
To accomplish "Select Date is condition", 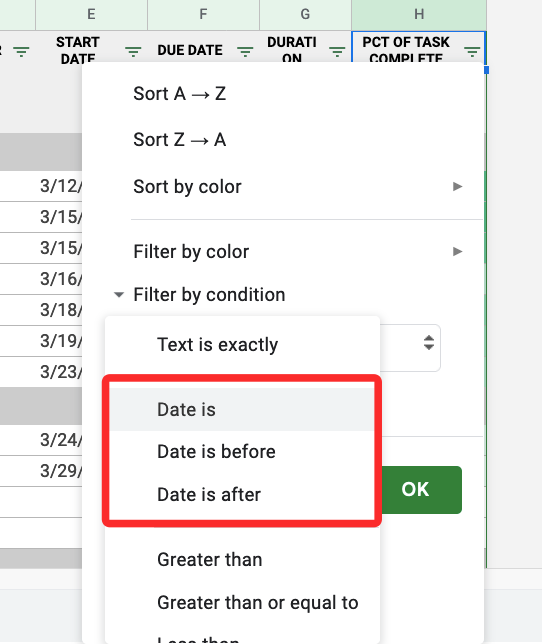I will (242, 409).
